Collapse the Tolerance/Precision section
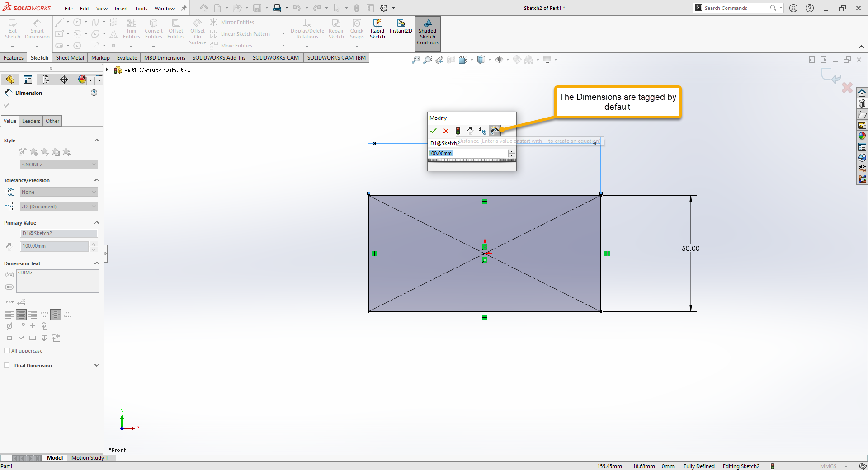 coord(96,180)
